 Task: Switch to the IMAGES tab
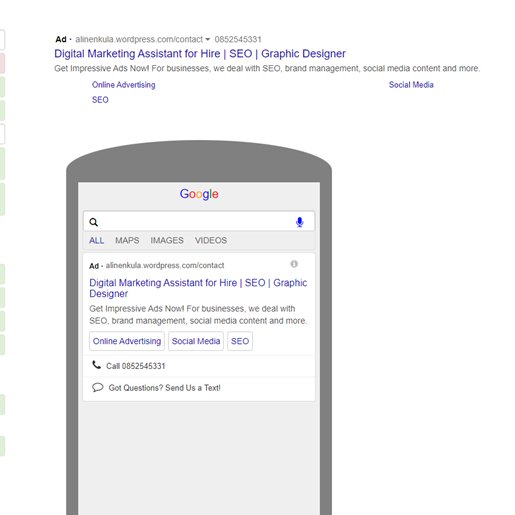pyautogui.click(x=167, y=240)
